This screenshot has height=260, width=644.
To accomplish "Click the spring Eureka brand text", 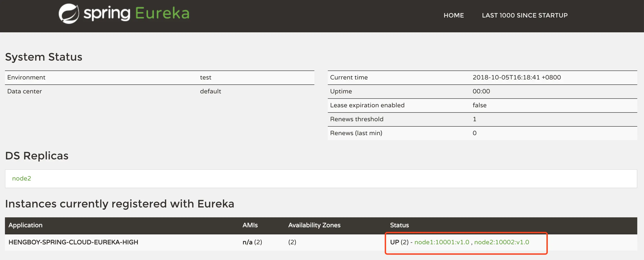I will point(137,13).
